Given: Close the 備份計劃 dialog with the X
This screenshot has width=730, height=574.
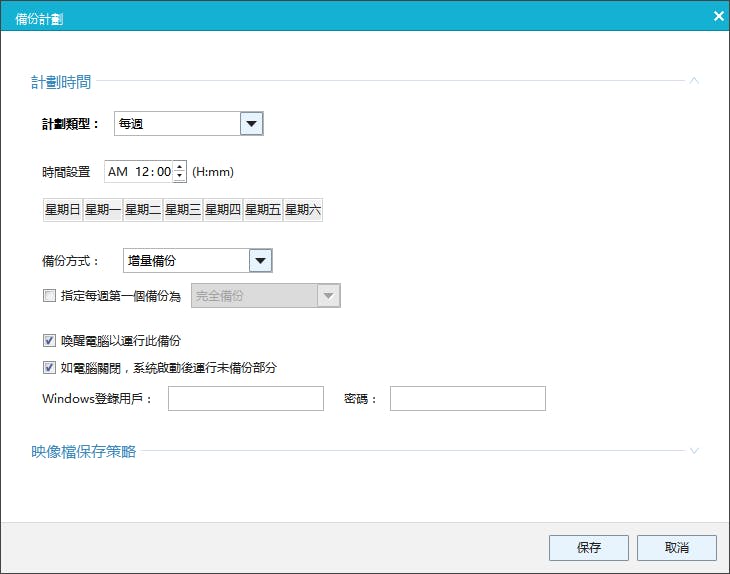Looking at the screenshot, I should (718, 16).
